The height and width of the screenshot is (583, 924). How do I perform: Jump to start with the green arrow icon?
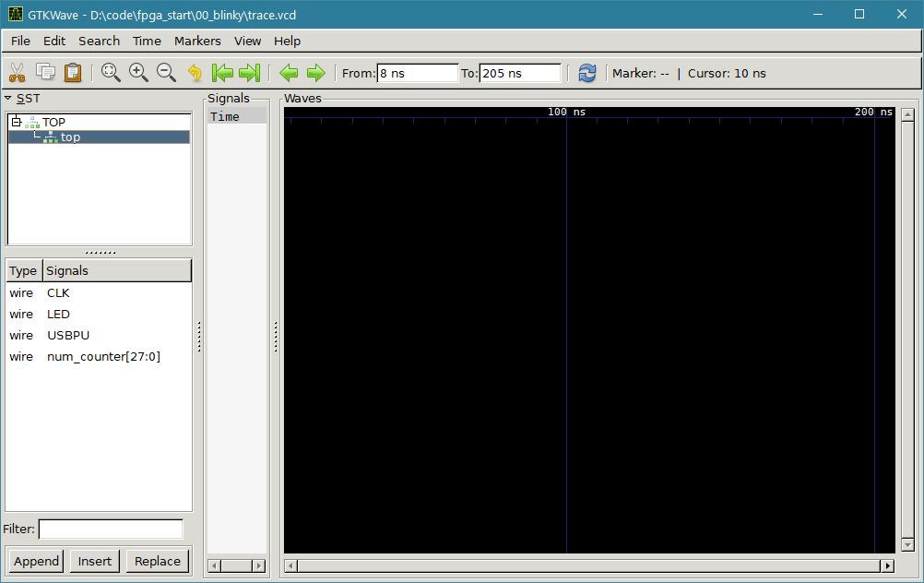point(222,73)
